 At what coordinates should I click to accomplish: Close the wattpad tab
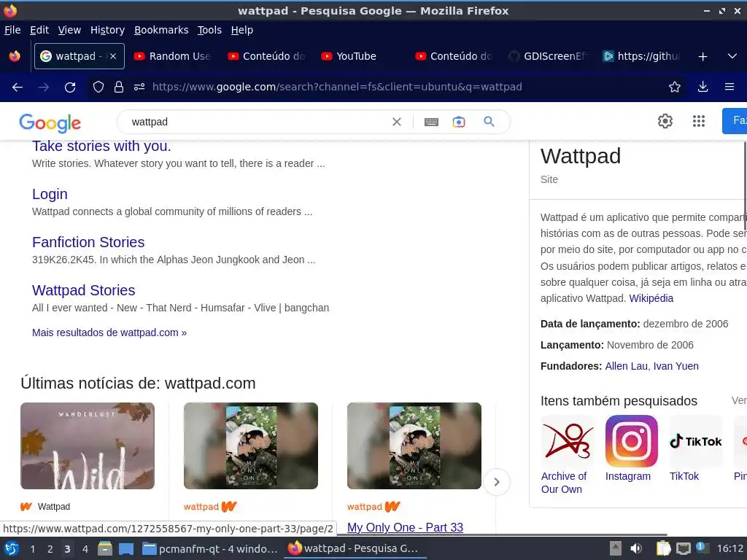(x=113, y=56)
